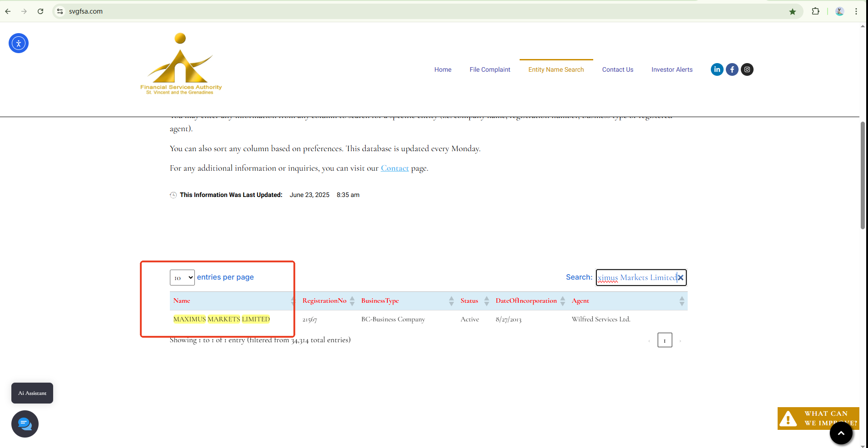Follow the Contact page link

click(394, 168)
